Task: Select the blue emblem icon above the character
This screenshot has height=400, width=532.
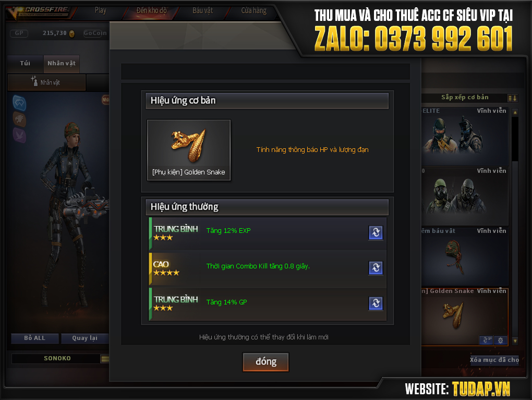Action: click(19, 103)
